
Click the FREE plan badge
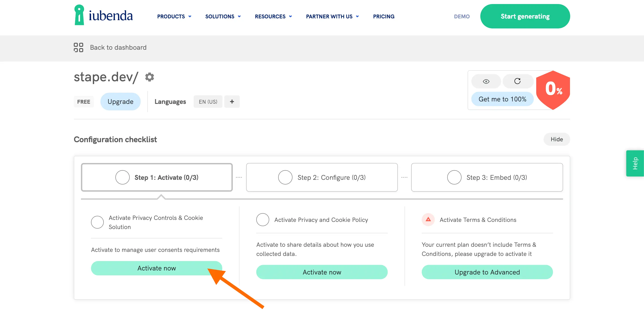coord(83,102)
